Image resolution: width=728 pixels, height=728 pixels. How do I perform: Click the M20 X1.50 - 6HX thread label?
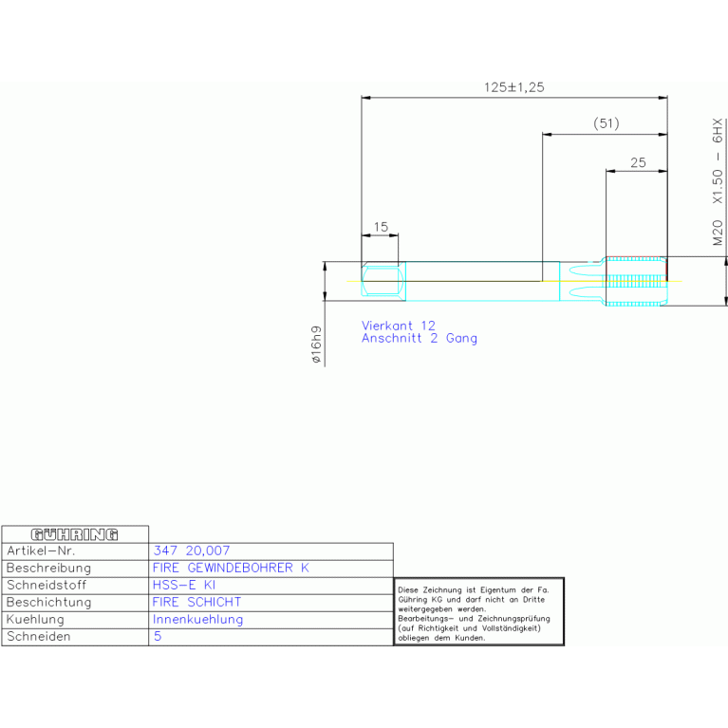click(718, 183)
